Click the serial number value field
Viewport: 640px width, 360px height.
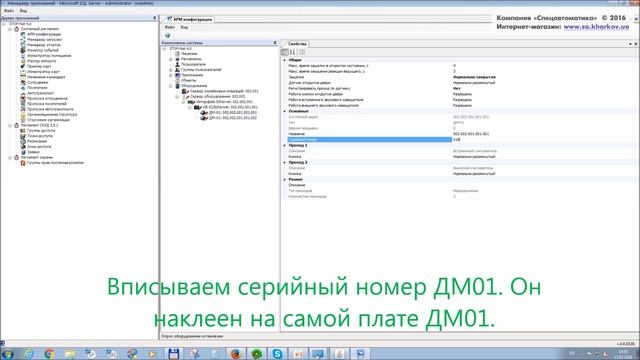[x=544, y=140]
